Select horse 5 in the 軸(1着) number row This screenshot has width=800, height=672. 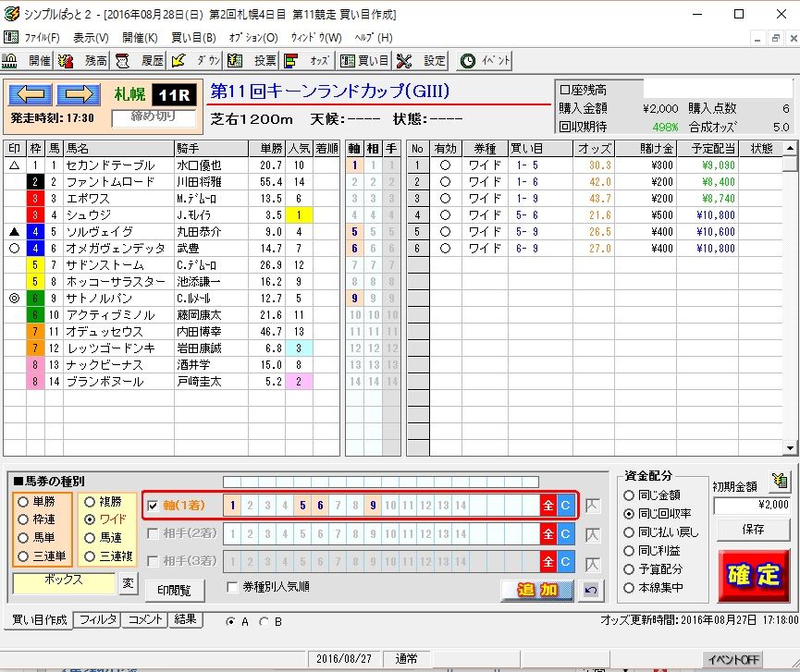[302, 506]
